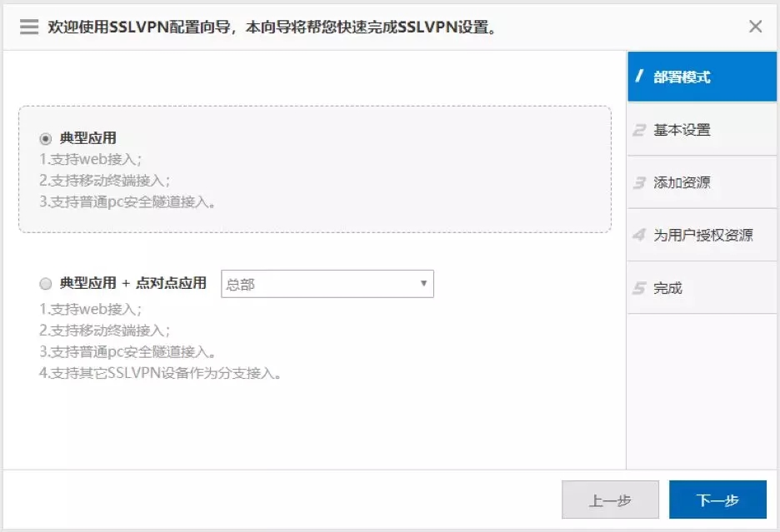
Task: Select the 典型应用 + 点对点应用 radio button
Action: point(45,284)
